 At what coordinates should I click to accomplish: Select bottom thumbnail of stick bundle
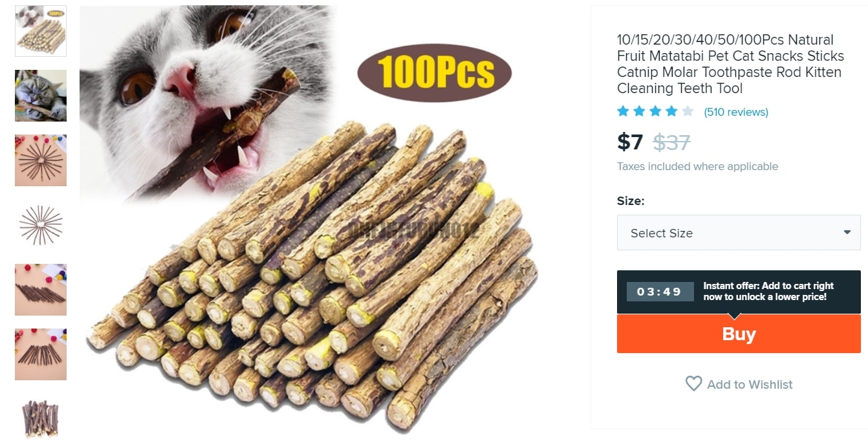pyautogui.click(x=41, y=418)
